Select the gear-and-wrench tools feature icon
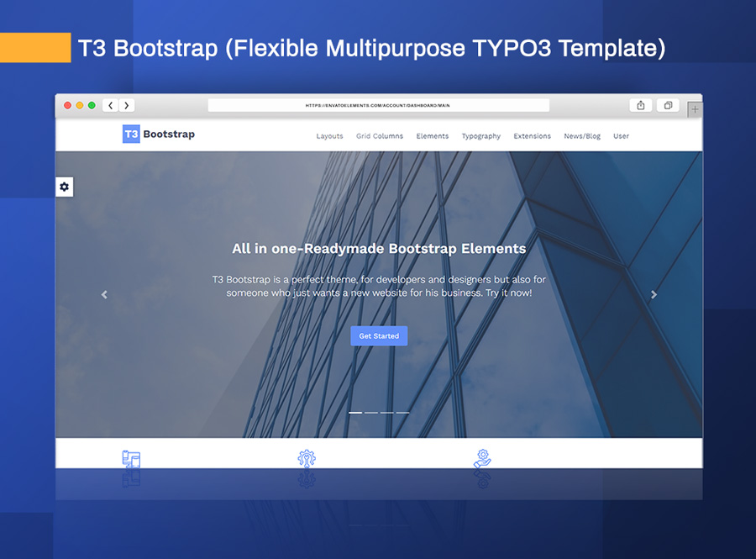This screenshot has width=756, height=559. tap(307, 458)
